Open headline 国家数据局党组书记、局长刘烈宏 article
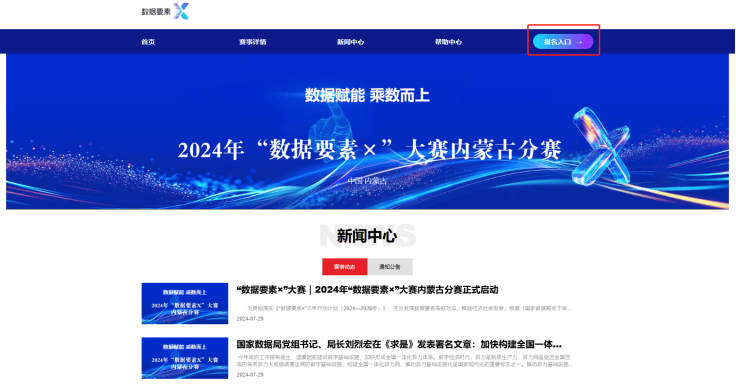 point(399,345)
